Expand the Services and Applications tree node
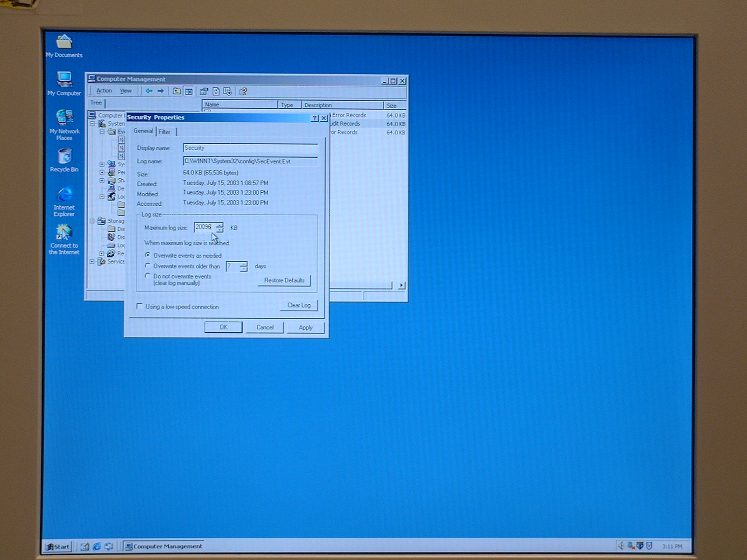This screenshot has height=560, width=747. [92, 262]
